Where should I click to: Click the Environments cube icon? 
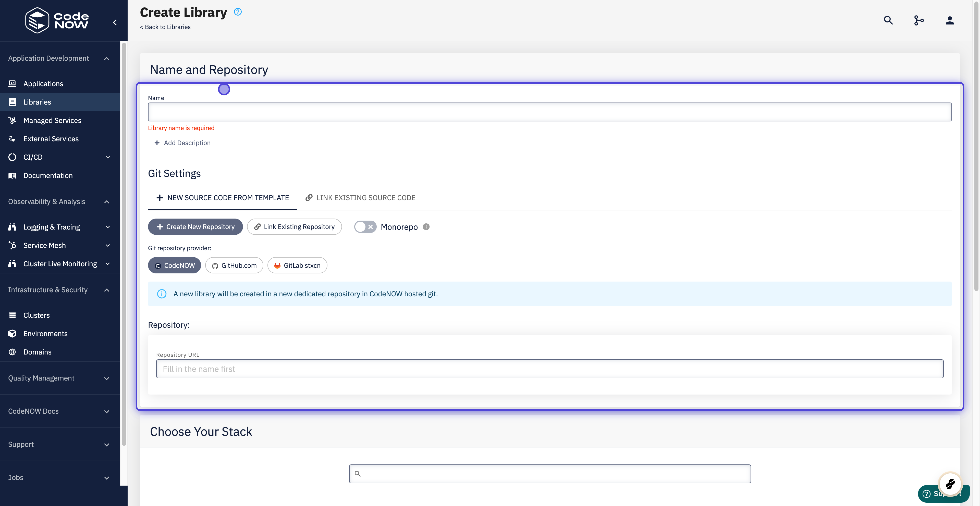[12, 333]
